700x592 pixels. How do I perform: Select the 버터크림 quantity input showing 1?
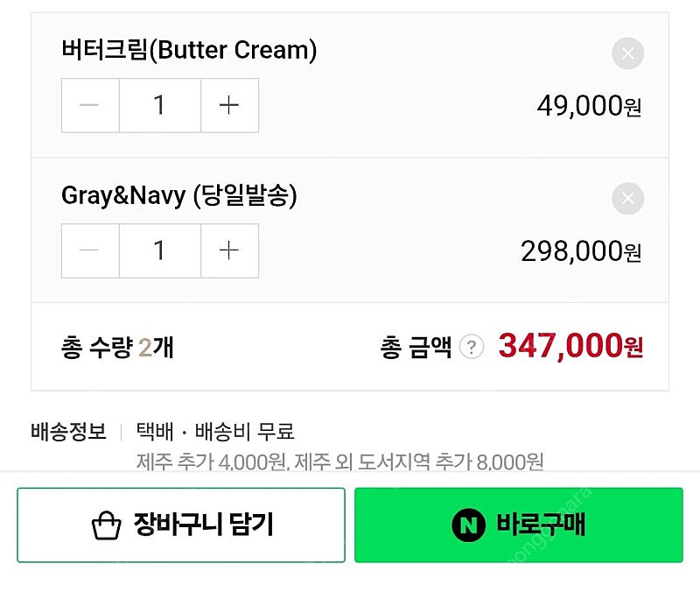pyautogui.click(x=158, y=105)
